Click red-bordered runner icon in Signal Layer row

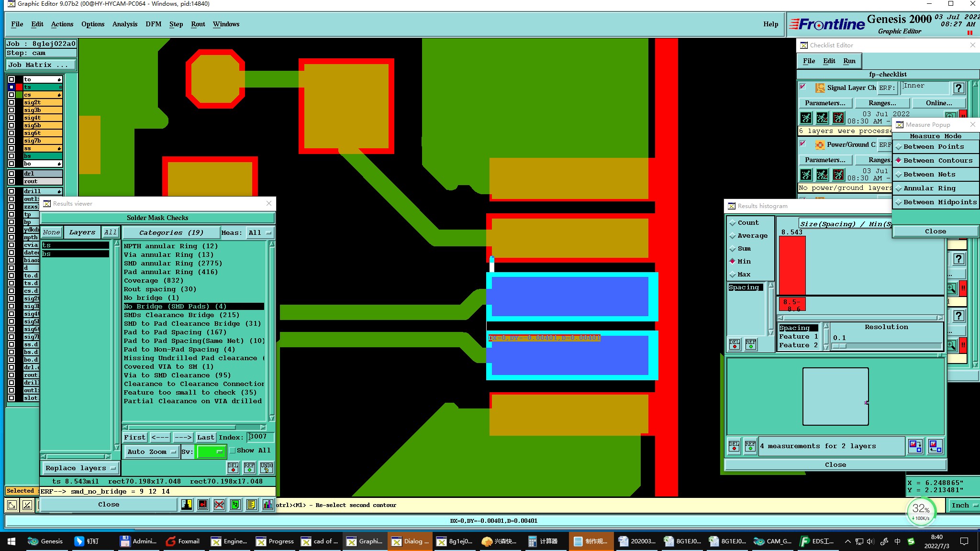tap(838, 118)
